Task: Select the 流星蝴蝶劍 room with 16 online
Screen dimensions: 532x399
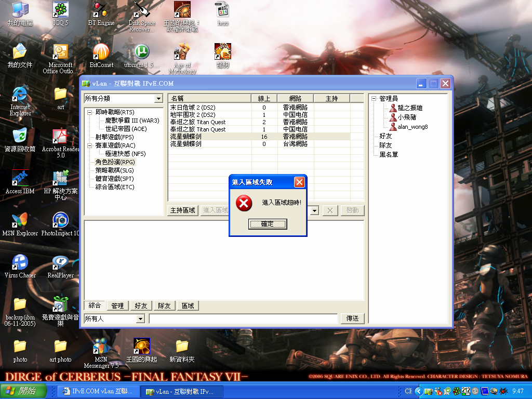Action: [260, 137]
